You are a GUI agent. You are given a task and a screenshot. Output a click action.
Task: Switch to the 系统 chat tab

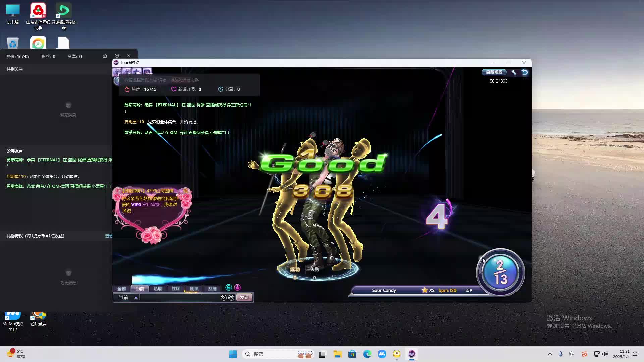point(212,289)
